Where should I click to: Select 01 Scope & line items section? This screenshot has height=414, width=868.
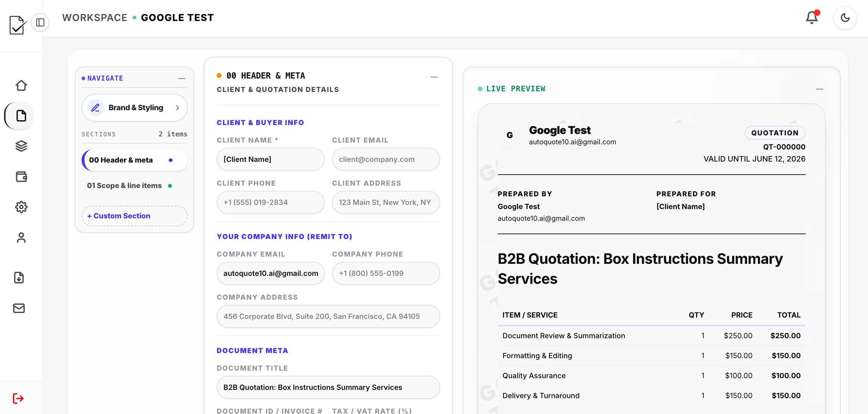[135, 186]
